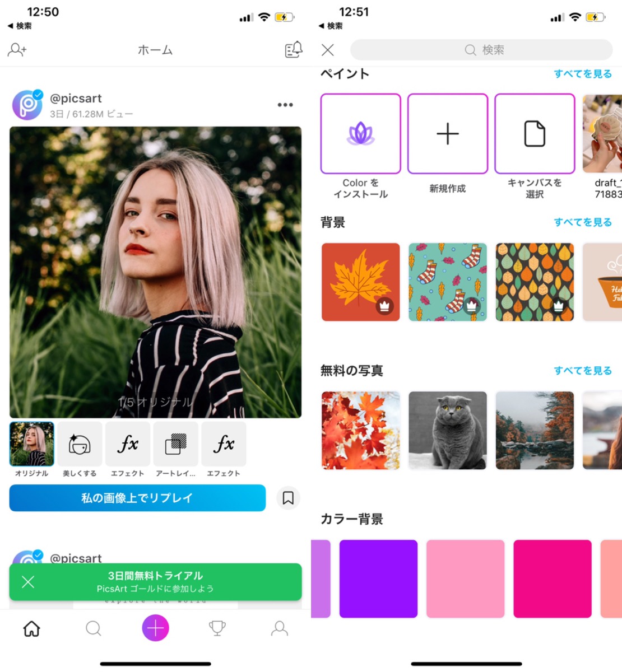Viewport: 622px width, 672px height.
Task: Open more options on the @picsart post
Action: click(285, 104)
